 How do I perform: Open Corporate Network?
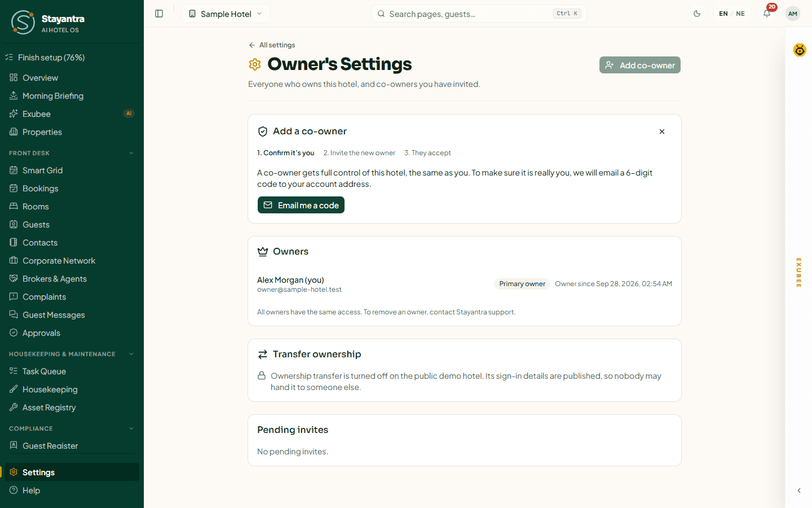point(72,261)
